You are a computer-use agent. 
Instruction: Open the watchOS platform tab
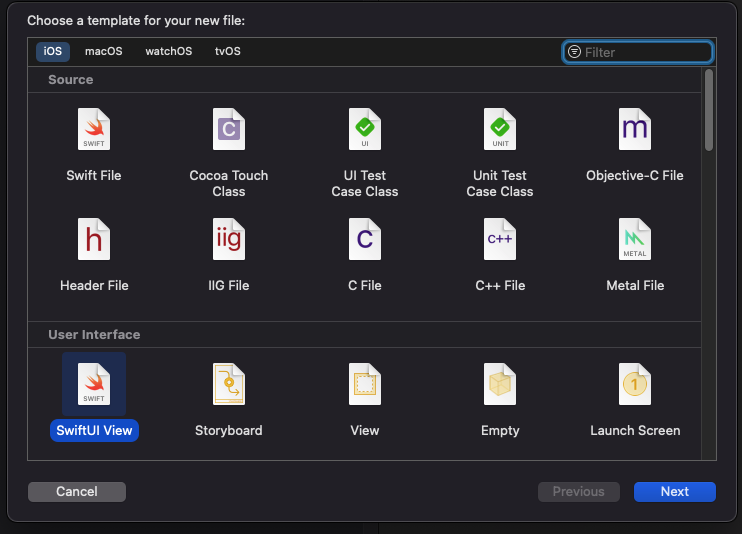(168, 51)
